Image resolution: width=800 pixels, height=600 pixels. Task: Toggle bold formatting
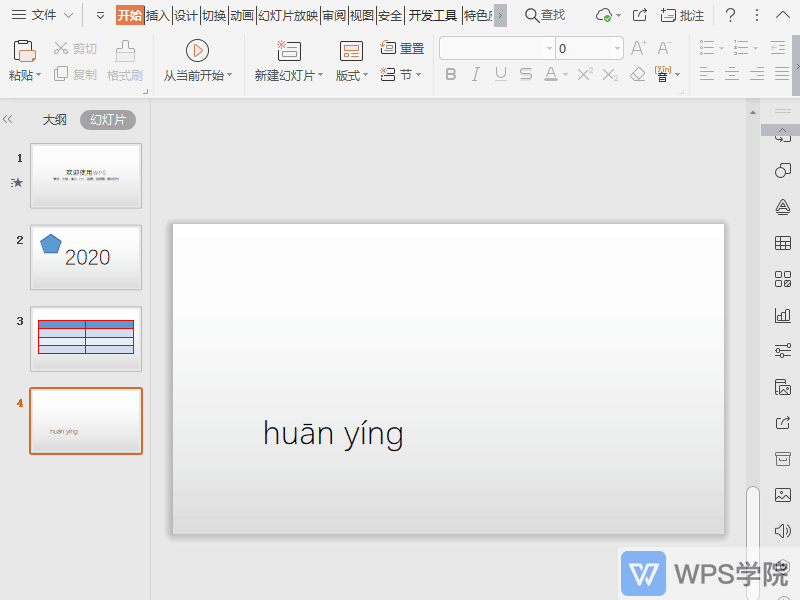point(450,74)
